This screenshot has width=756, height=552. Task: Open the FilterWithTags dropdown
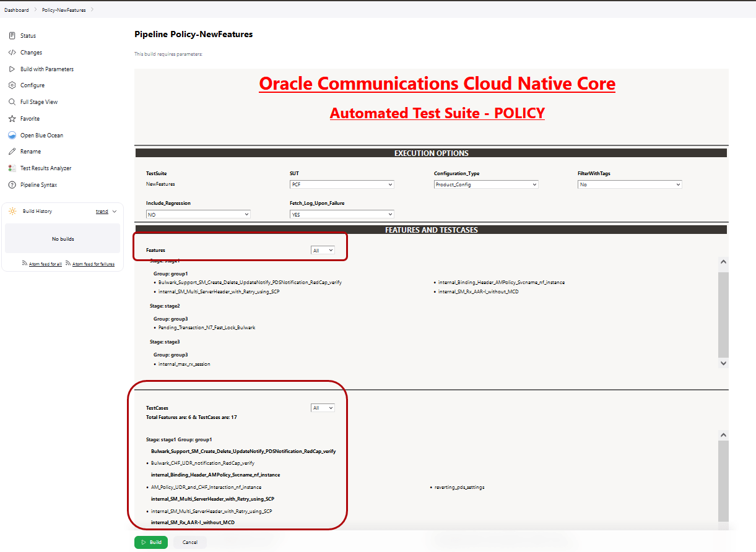click(x=630, y=184)
